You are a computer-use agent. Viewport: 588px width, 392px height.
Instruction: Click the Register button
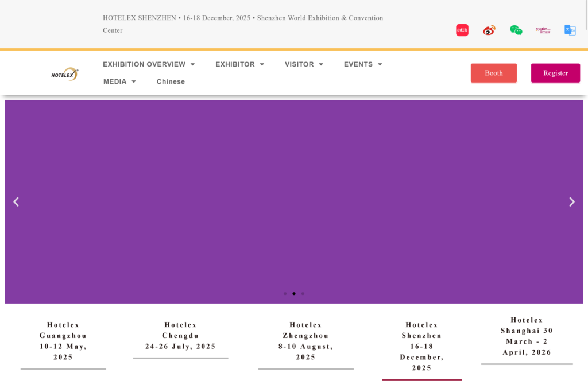(555, 73)
